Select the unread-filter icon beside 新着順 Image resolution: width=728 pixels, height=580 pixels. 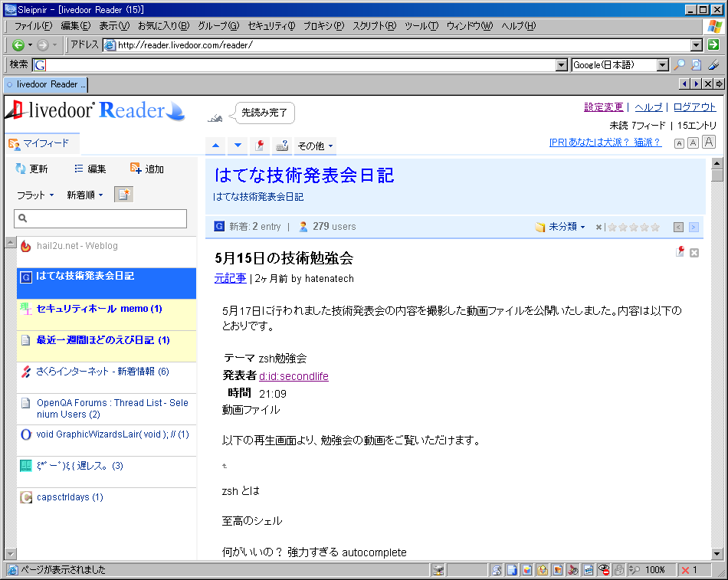point(122,194)
